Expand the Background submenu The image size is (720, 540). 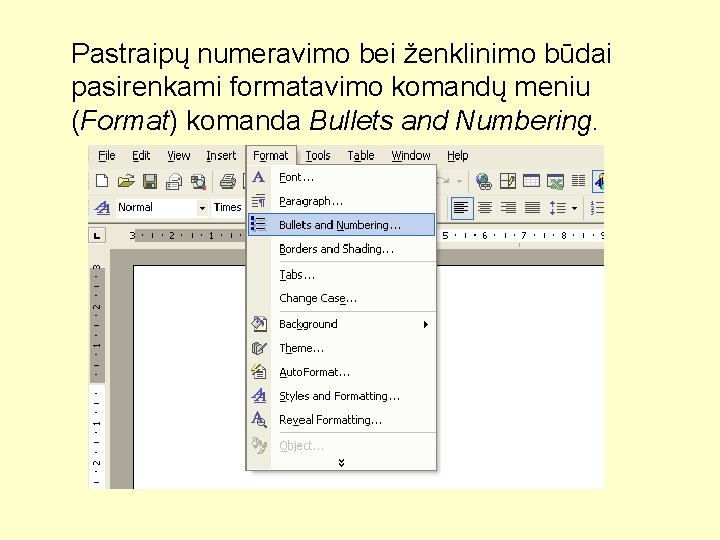point(341,324)
